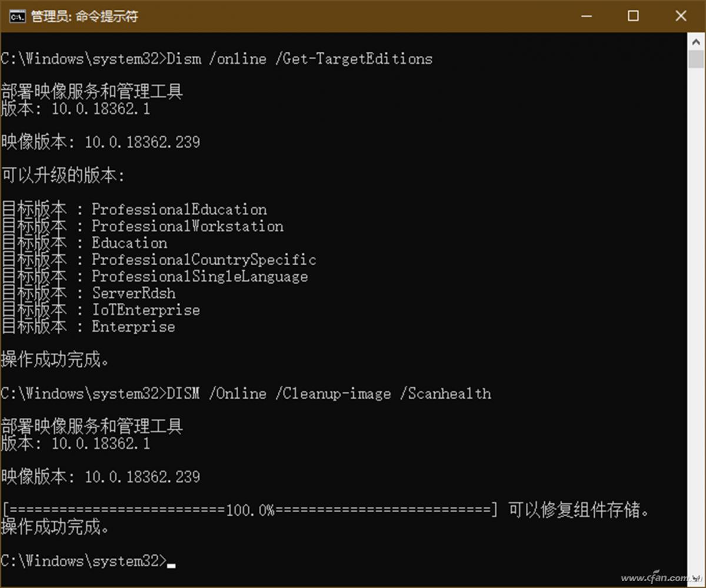Select the blinking cursor at the prompt

click(171, 563)
